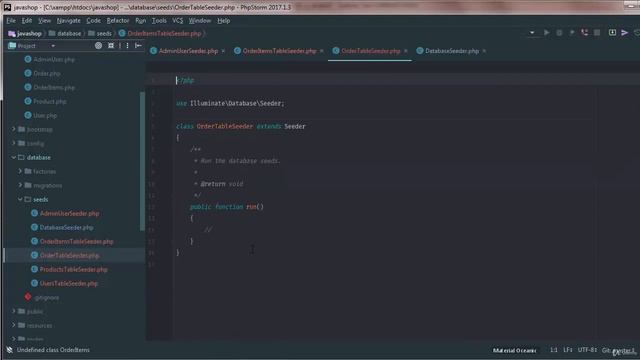Open the Code menu

[93, 21]
